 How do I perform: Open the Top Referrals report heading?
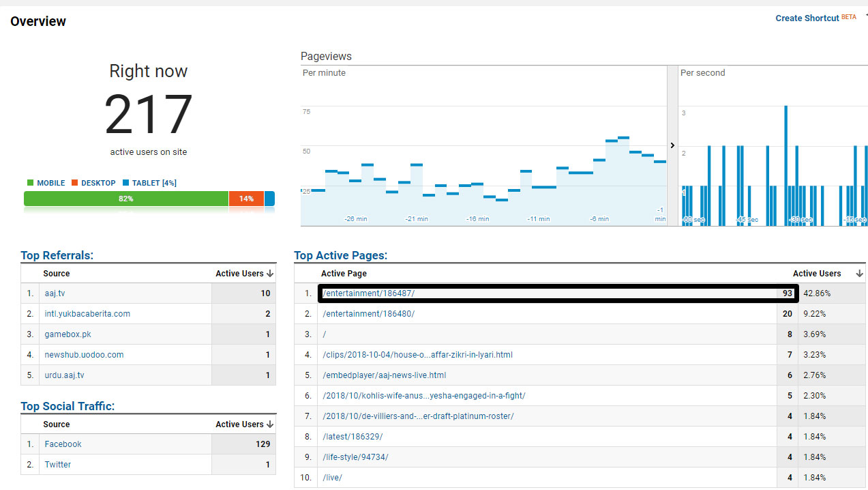[x=57, y=256]
